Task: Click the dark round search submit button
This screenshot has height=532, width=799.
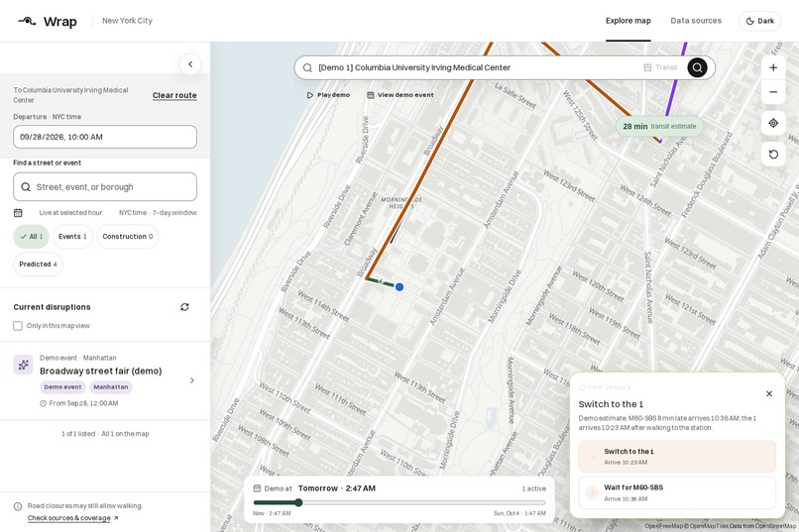Action: [697, 67]
